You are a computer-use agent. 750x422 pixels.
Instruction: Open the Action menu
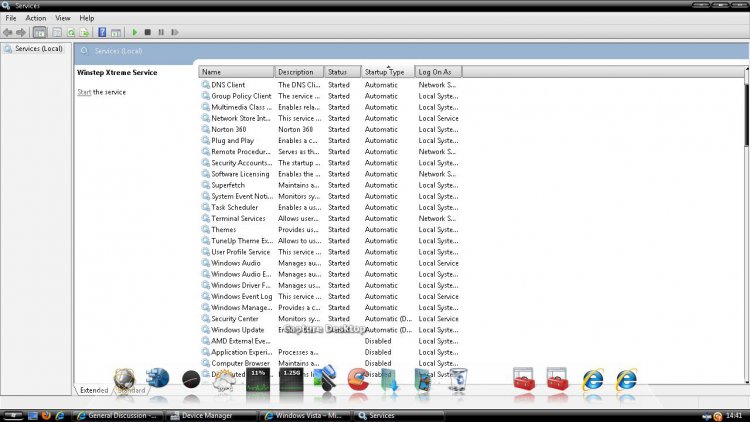click(36, 18)
